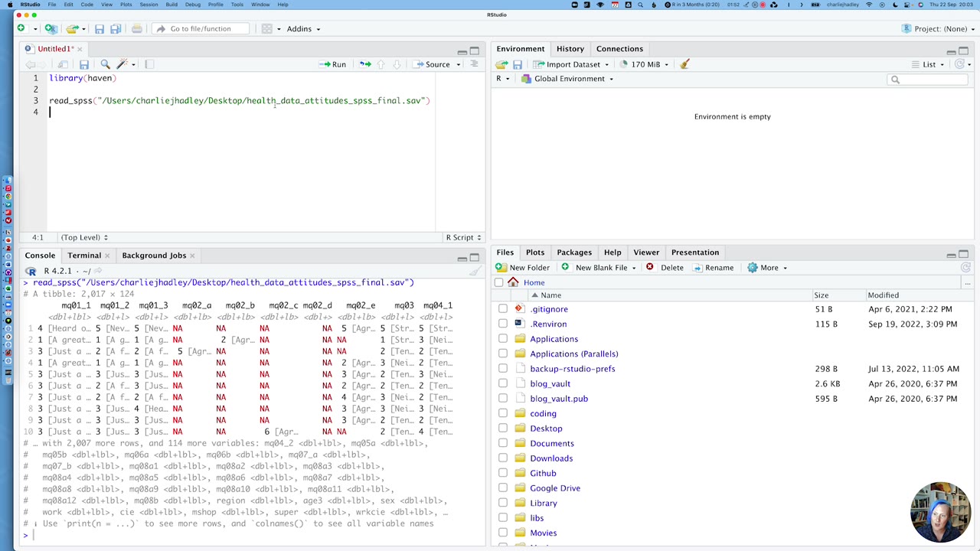Check the box next to .gitignore
Image resolution: width=980 pixels, height=551 pixels.
(503, 309)
